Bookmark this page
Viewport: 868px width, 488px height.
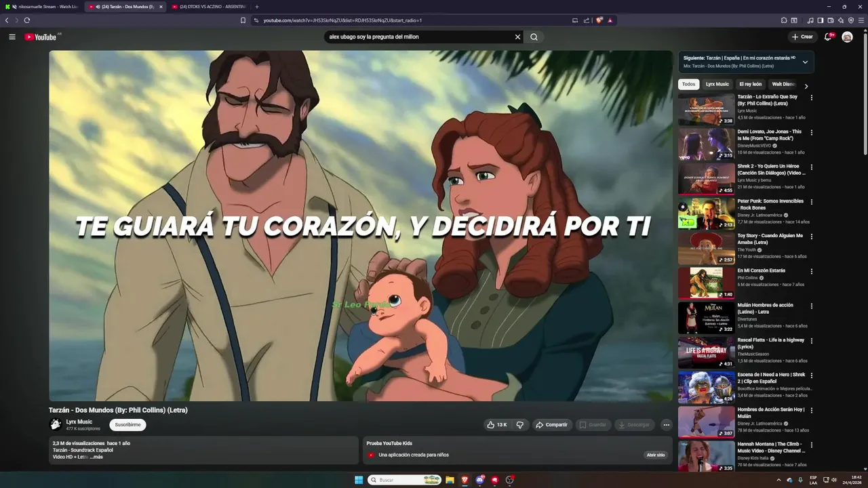(x=243, y=20)
